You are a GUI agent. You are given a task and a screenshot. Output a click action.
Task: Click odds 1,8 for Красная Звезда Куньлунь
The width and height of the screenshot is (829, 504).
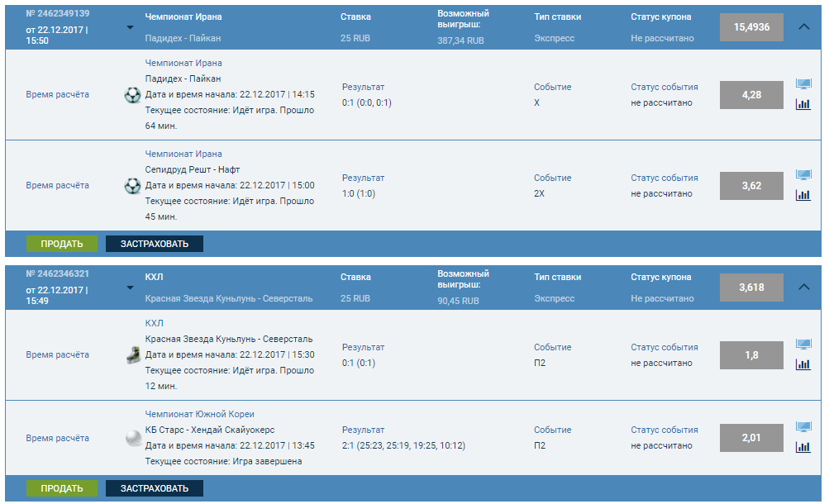pyautogui.click(x=751, y=355)
